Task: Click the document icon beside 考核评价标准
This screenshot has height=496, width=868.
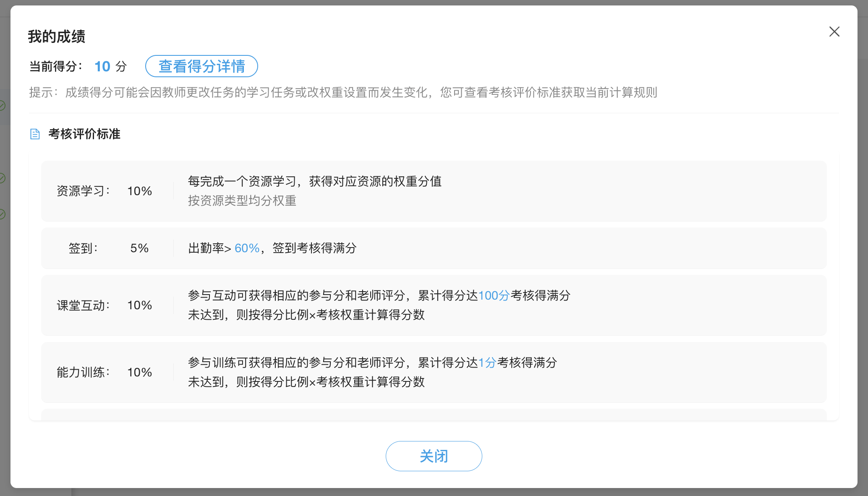Action: (35, 134)
